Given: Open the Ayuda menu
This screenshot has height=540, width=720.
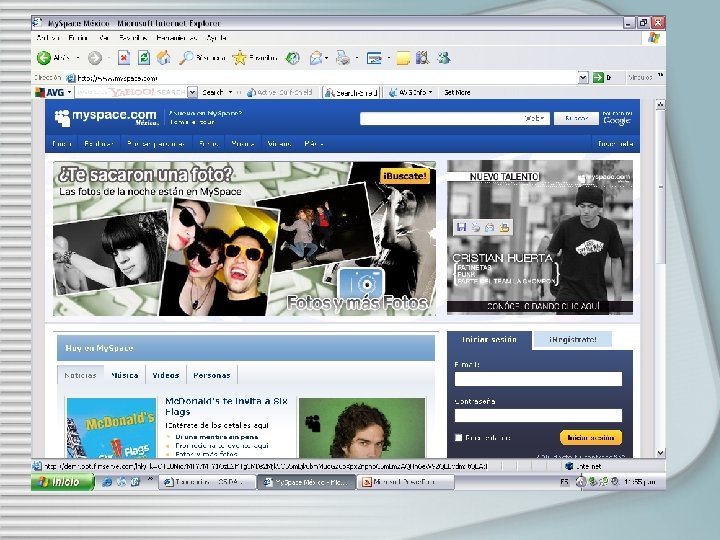Looking at the screenshot, I should [x=216, y=38].
